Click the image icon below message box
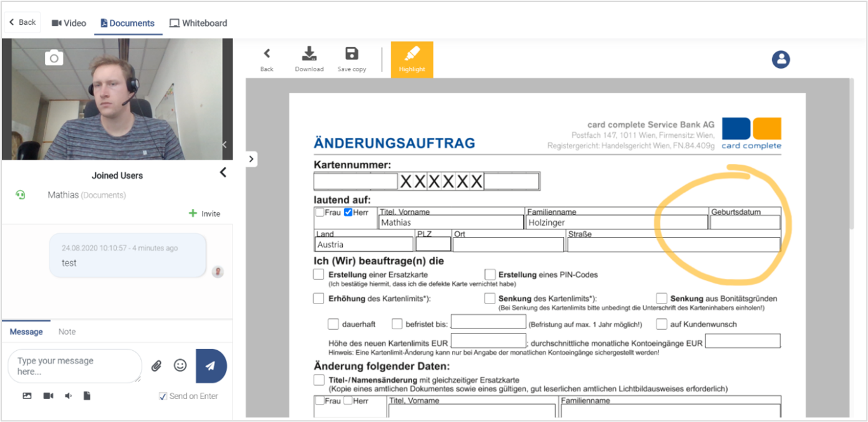The image size is (868, 422). 27,396
